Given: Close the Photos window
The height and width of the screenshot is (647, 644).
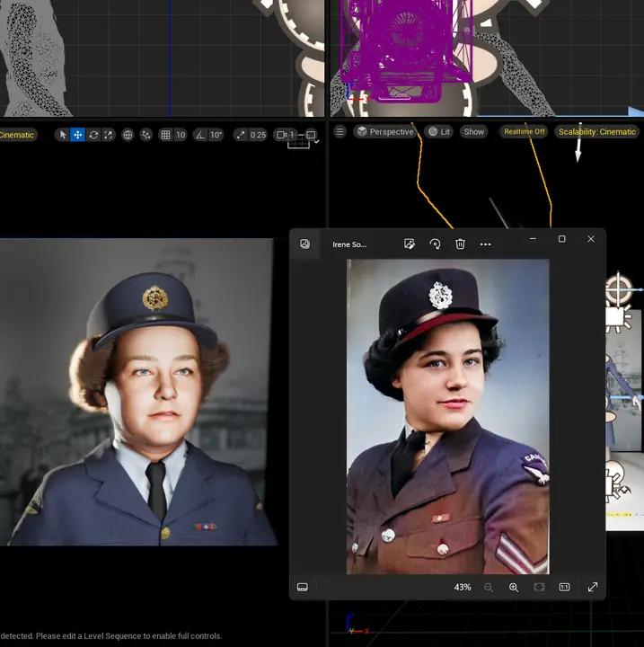Looking at the screenshot, I should [591, 239].
